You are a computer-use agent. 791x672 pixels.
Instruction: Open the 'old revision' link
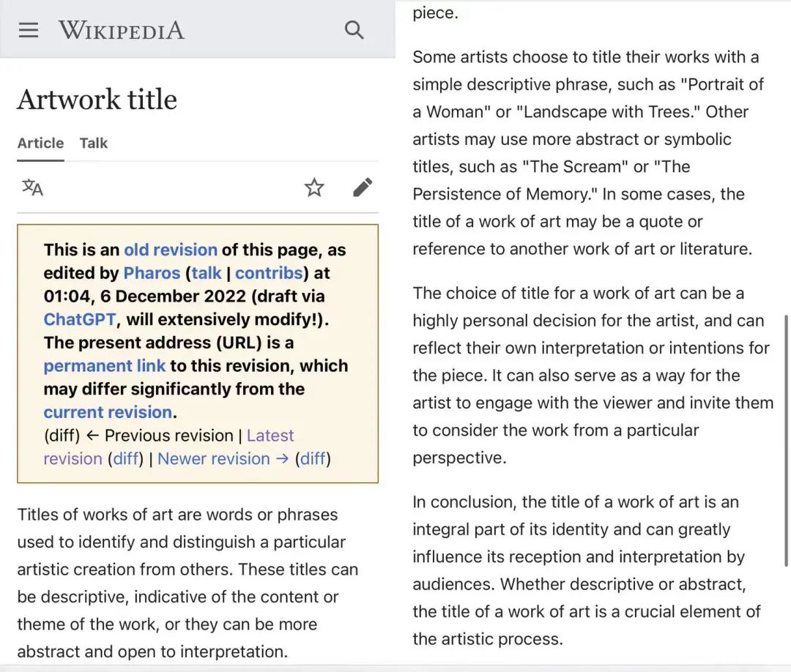[171, 250]
